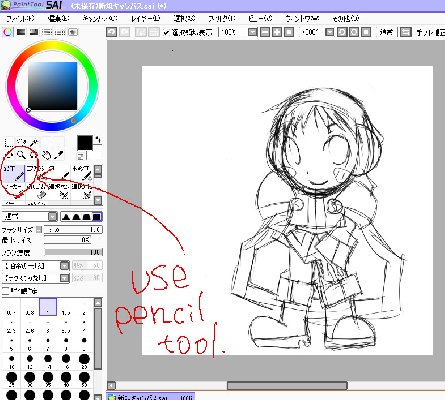The height and width of the screenshot is (400, 445).
Task: Rotate the canvas counterclockwise
Action: coord(342,32)
